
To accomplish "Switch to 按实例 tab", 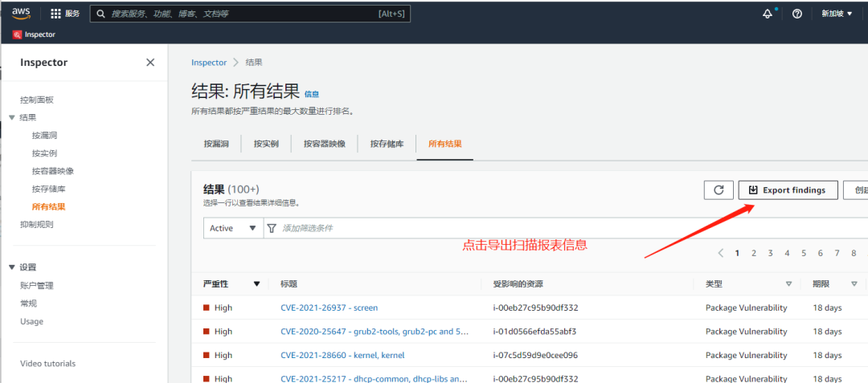I will (266, 144).
